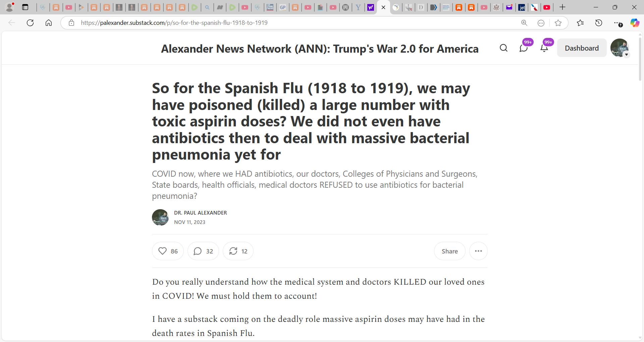Switch to the jet tab
This screenshot has height=342, width=644.
522,7
